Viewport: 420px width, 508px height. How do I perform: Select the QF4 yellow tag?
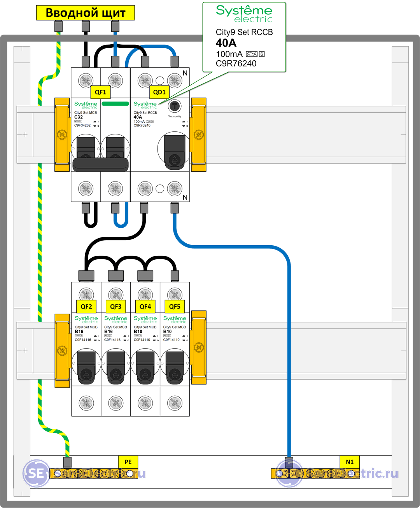tap(145, 306)
